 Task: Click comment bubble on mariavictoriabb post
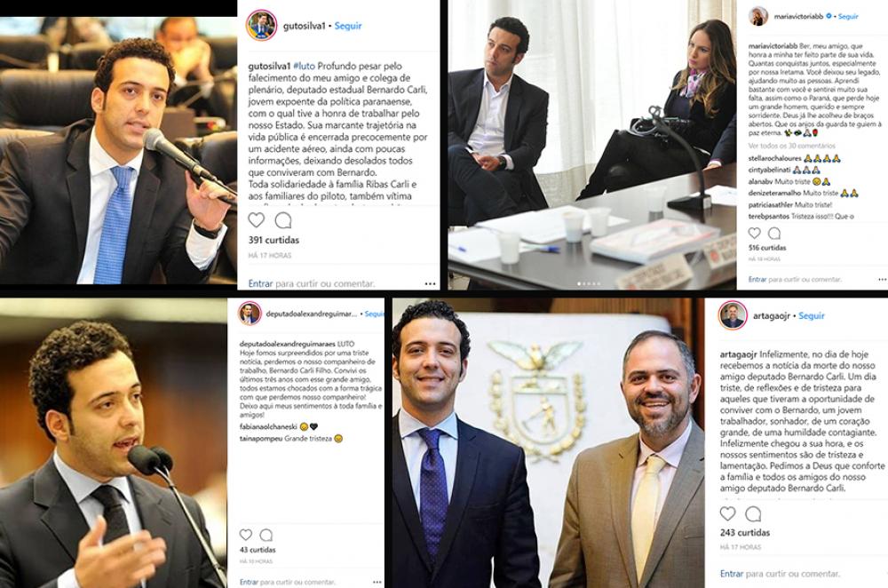pyautogui.click(x=774, y=233)
